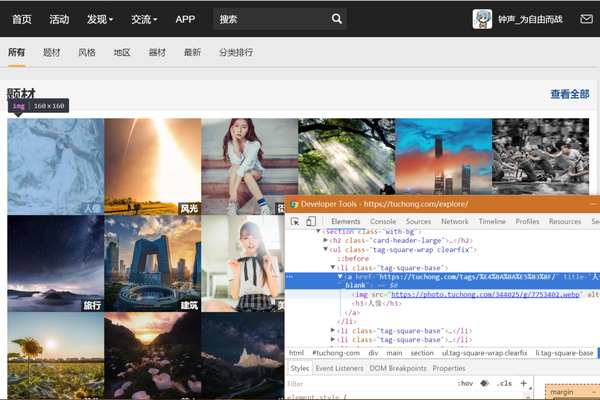Click the Chrome icon in DevTools title
This screenshot has height=400, width=600.
pyautogui.click(x=294, y=204)
